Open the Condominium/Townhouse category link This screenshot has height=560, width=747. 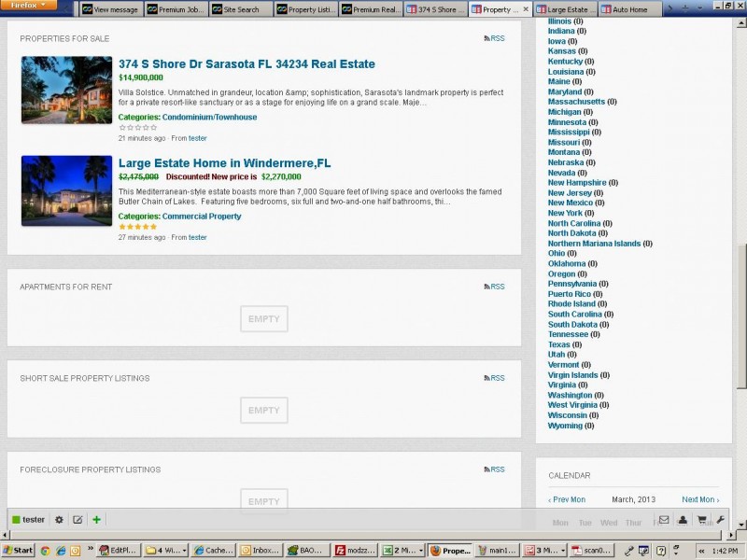pos(209,118)
